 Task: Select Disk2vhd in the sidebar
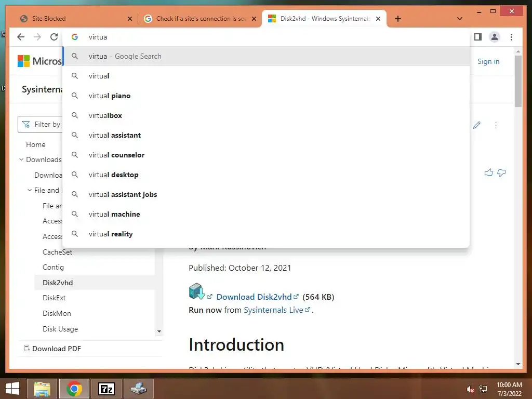(58, 283)
